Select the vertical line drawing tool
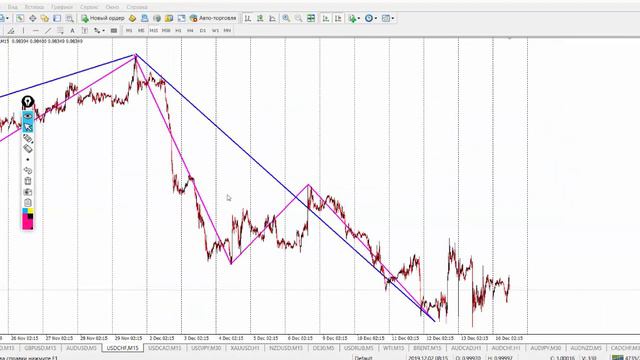Image resolution: width=640 pixels, height=360 pixels. click(x=23, y=31)
